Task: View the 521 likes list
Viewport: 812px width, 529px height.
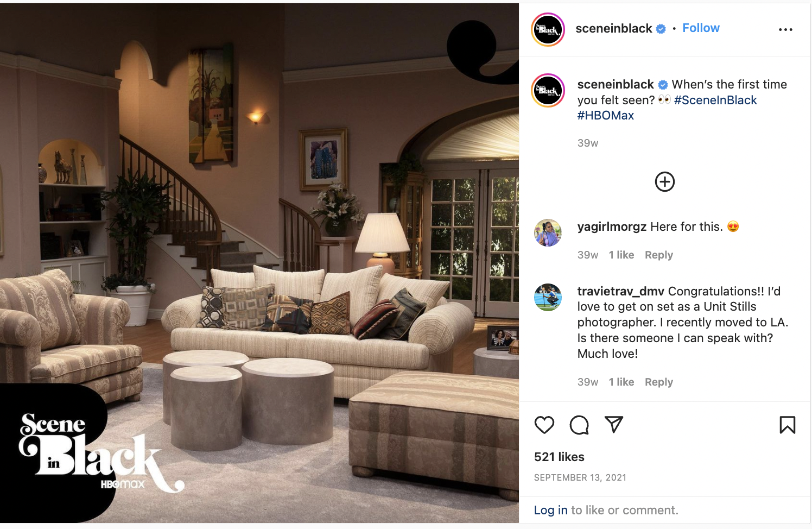Action: point(559,457)
